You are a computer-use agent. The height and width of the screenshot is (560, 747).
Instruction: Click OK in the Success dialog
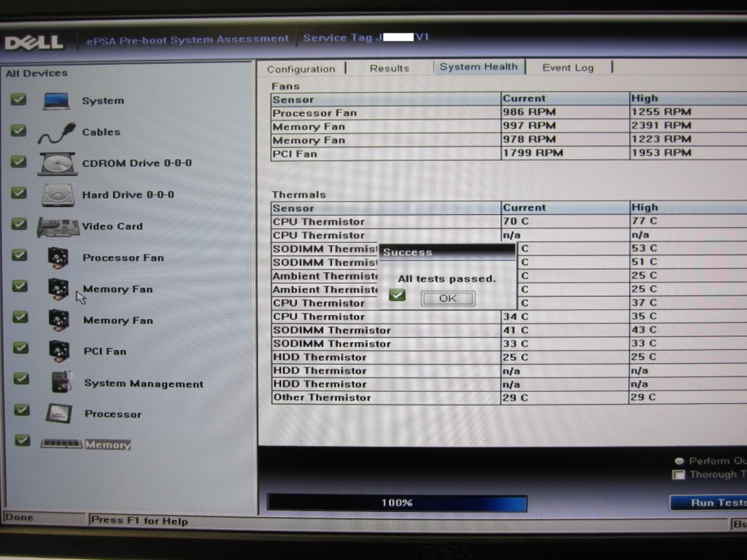[x=448, y=298]
